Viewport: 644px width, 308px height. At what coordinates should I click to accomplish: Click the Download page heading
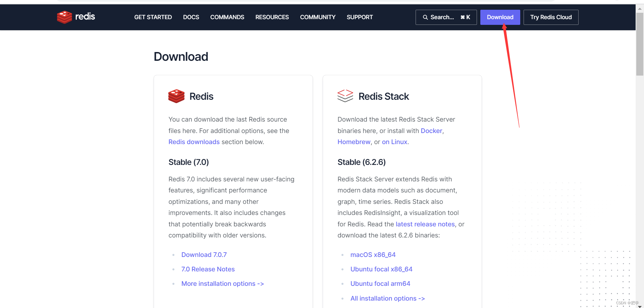pyautogui.click(x=181, y=57)
